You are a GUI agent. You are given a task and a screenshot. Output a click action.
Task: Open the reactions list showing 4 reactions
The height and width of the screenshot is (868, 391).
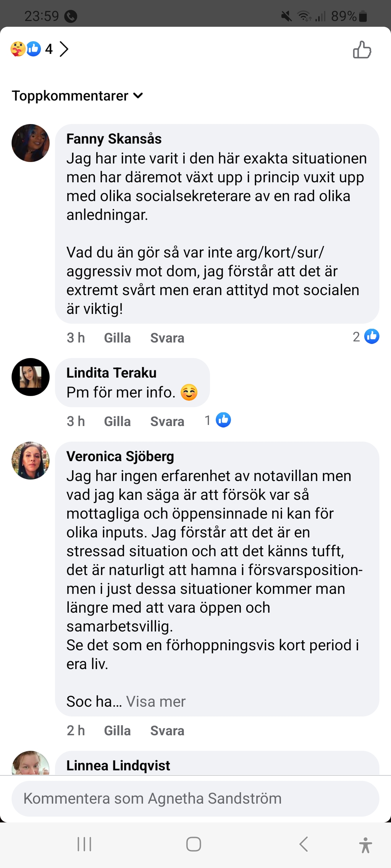pyautogui.click(x=39, y=49)
